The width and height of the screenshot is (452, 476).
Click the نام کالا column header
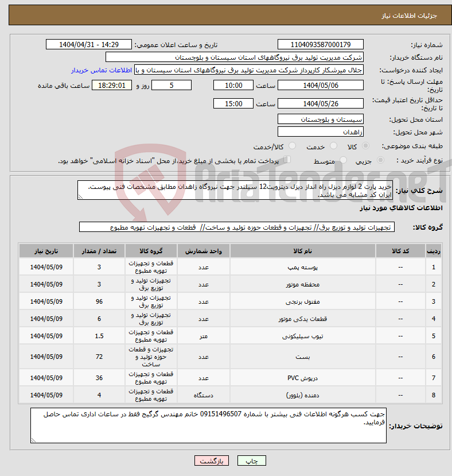click(302, 251)
